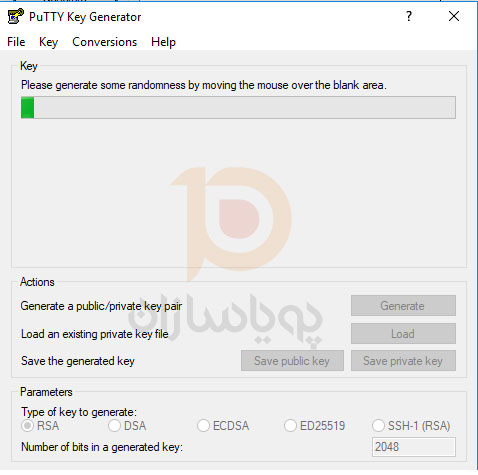478x475 pixels.
Task: Click the Type of key to generate label
Action: (x=79, y=412)
